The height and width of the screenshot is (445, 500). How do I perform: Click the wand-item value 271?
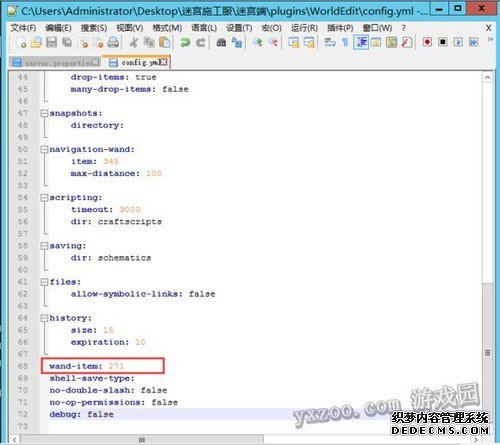(x=116, y=366)
